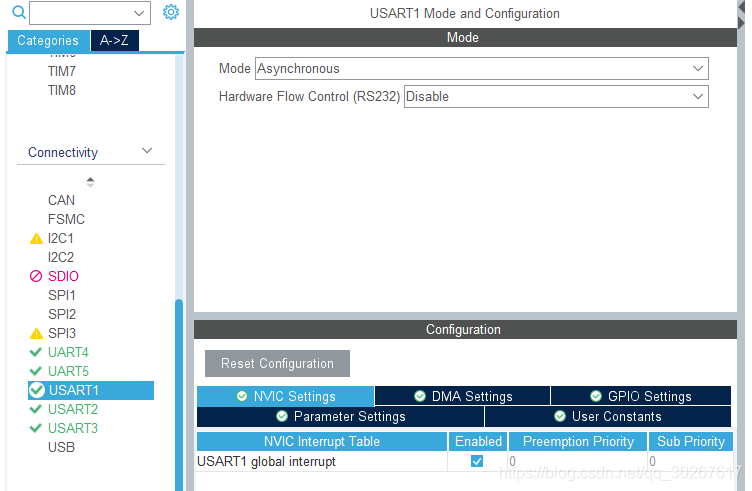Screen dimensions: 752x491
Task: Select CAN in the Connectivity list
Action: click(x=61, y=200)
